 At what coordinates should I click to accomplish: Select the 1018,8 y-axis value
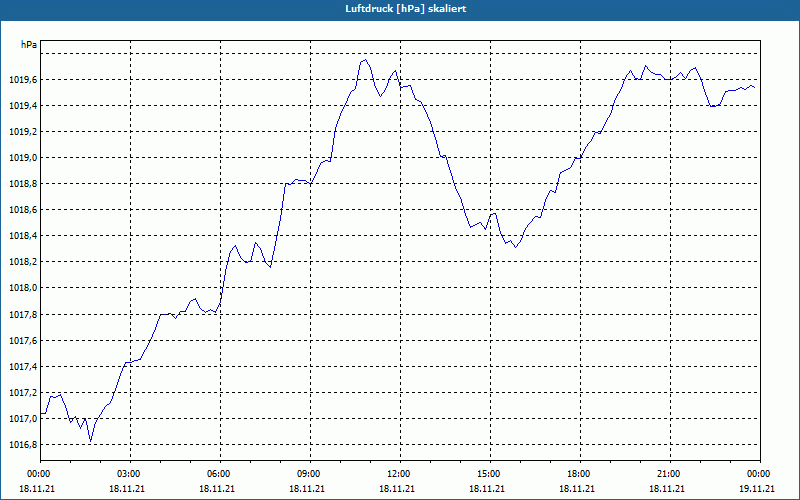[x=23, y=184]
